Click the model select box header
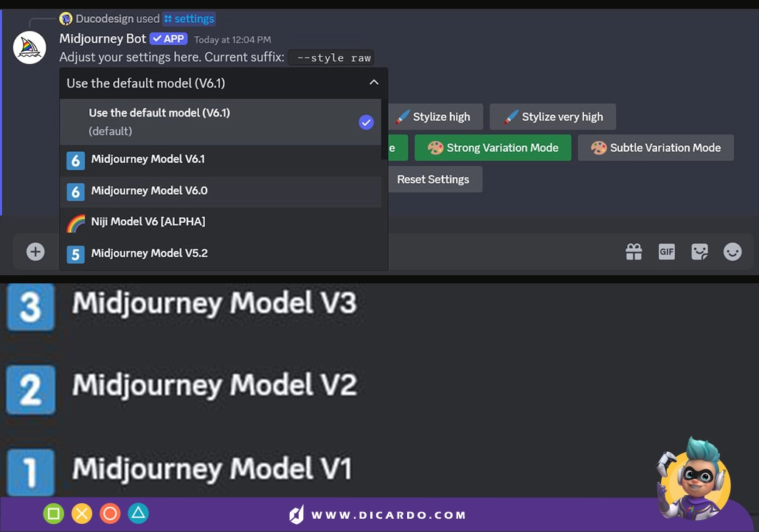The width and height of the screenshot is (759, 532). (x=223, y=83)
